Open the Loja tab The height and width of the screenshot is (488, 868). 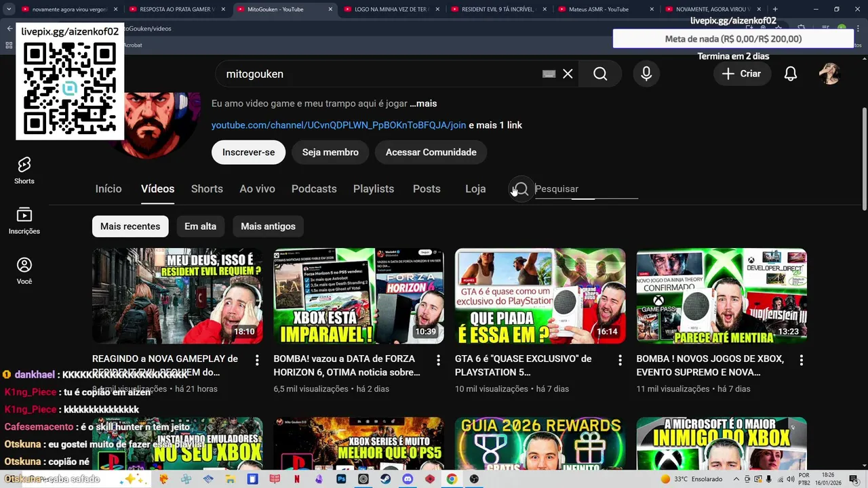click(475, 189)
